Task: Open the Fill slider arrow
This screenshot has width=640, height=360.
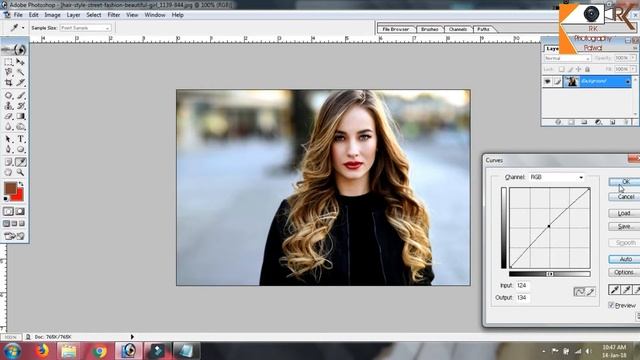Action: coord(633,69)
